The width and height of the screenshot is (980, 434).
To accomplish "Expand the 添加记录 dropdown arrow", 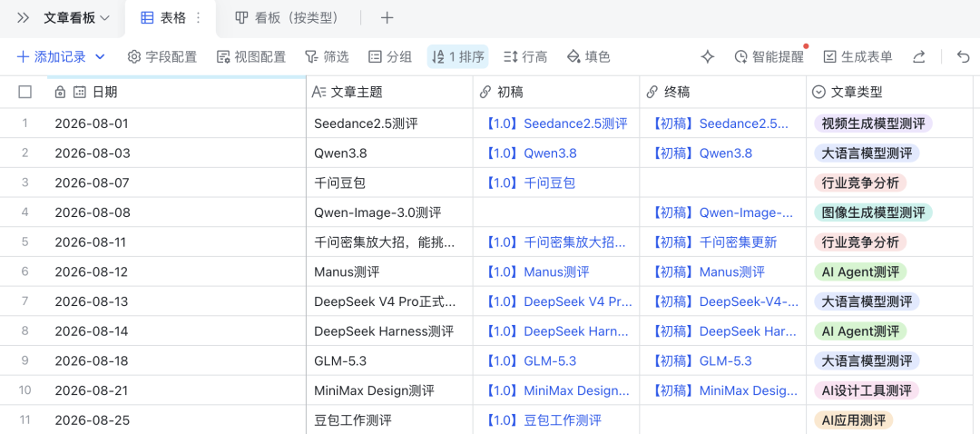I will tap(100, 57).
